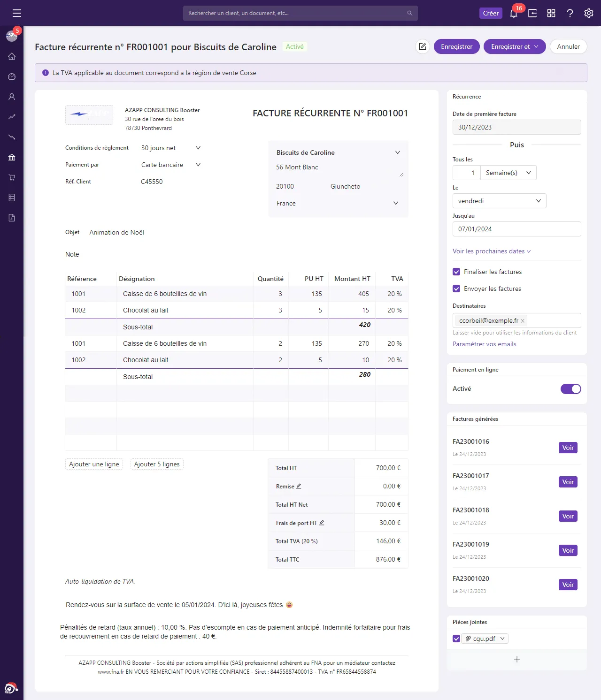Open the vendredi day dropdown
This screenshot has width=601, height=700.
tap(500, 201)
